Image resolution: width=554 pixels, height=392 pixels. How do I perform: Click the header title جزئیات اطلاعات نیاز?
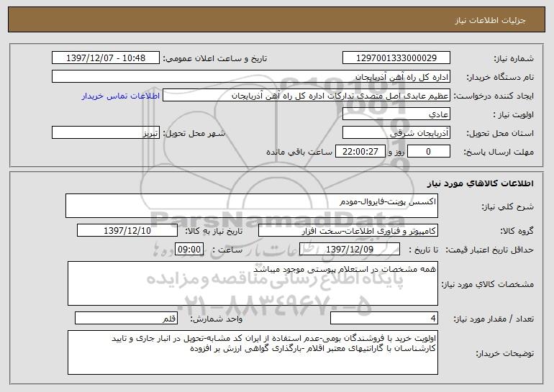[490, 20]
